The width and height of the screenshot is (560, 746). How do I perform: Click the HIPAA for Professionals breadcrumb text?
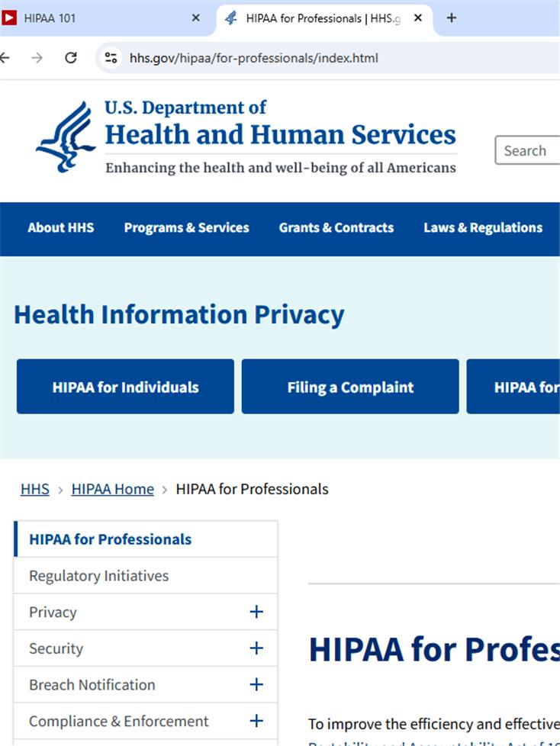pyautogui.click(x=253, y=489)
